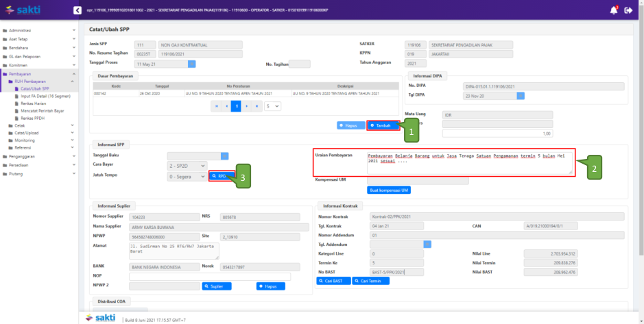644x324 pixels.
Task: Open Tanggal Buku calendar picker
Action: coord(224,155)
